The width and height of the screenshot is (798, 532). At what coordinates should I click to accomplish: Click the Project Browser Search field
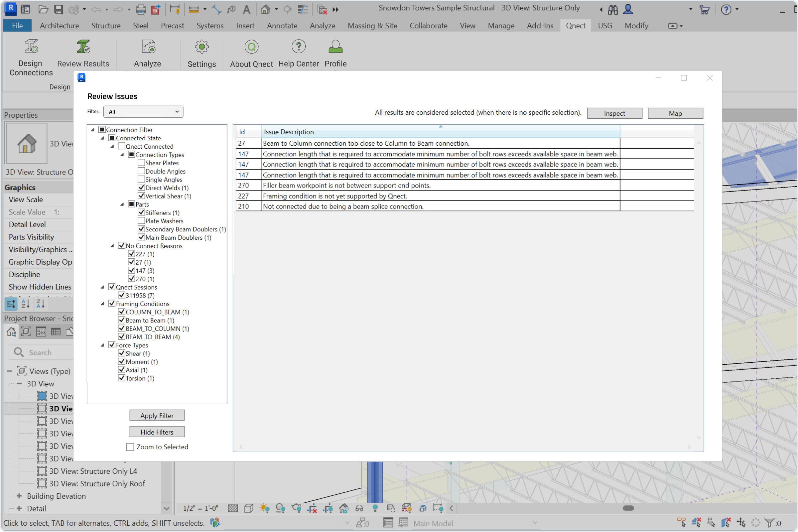click(x=48, y=352)
